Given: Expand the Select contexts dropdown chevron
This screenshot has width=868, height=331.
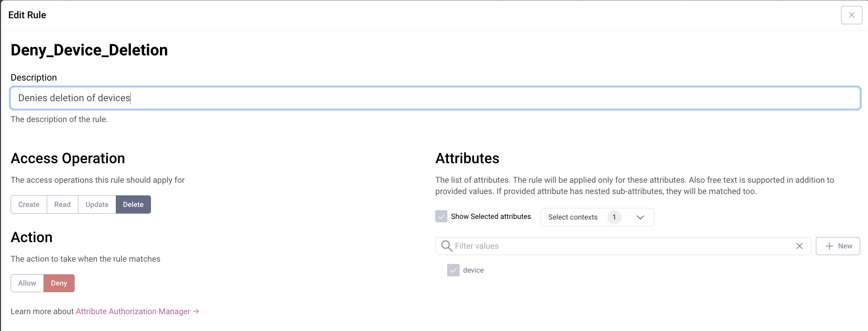Looking at the screenshot, I should click(640, 217).
